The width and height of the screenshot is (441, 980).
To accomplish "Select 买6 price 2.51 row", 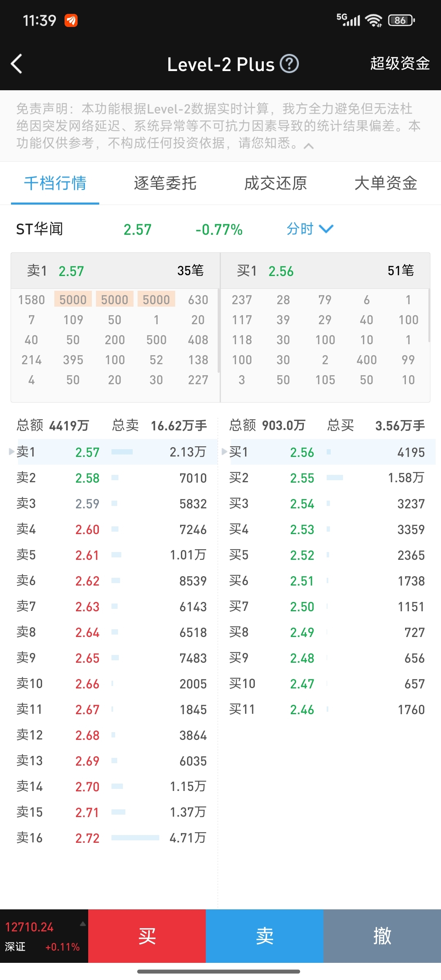I will tap(327, 580).
